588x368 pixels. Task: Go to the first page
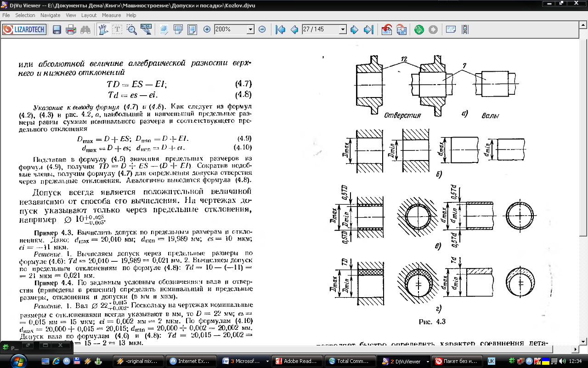click(280, 29)
